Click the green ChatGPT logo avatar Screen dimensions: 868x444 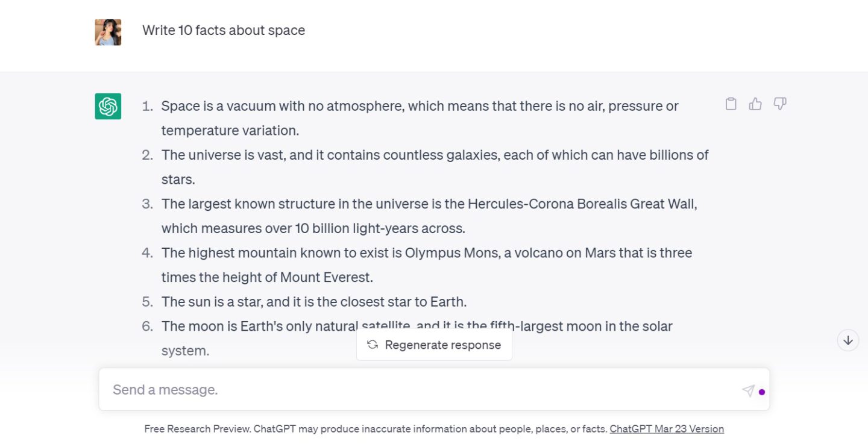pyautogui.click(x=108, y=107)
